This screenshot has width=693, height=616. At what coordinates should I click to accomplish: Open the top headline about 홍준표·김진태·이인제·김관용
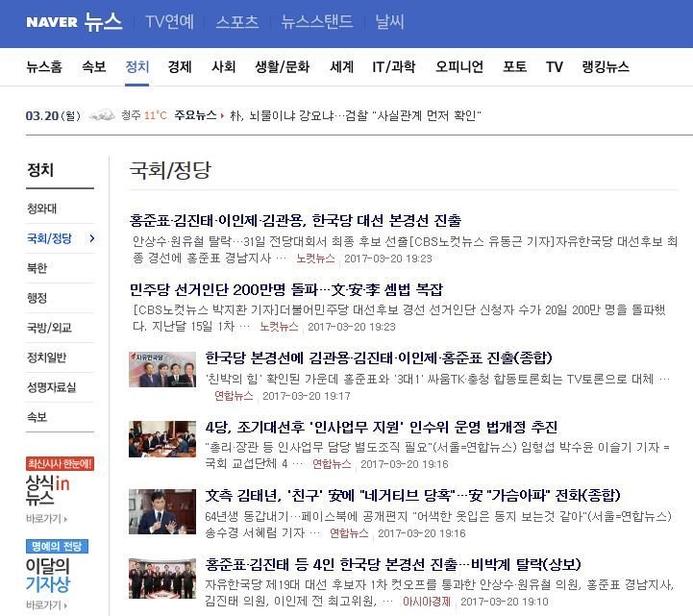point(295,220)
